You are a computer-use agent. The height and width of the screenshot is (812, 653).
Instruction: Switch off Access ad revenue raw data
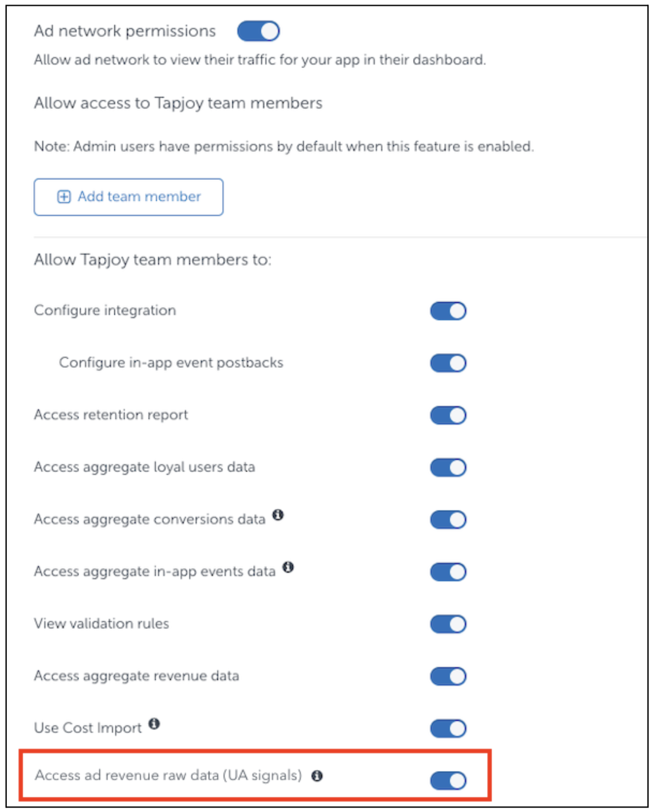448,780
